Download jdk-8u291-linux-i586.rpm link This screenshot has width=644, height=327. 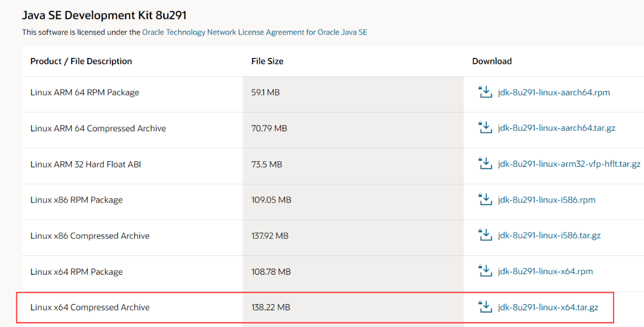tap(546, 200)
